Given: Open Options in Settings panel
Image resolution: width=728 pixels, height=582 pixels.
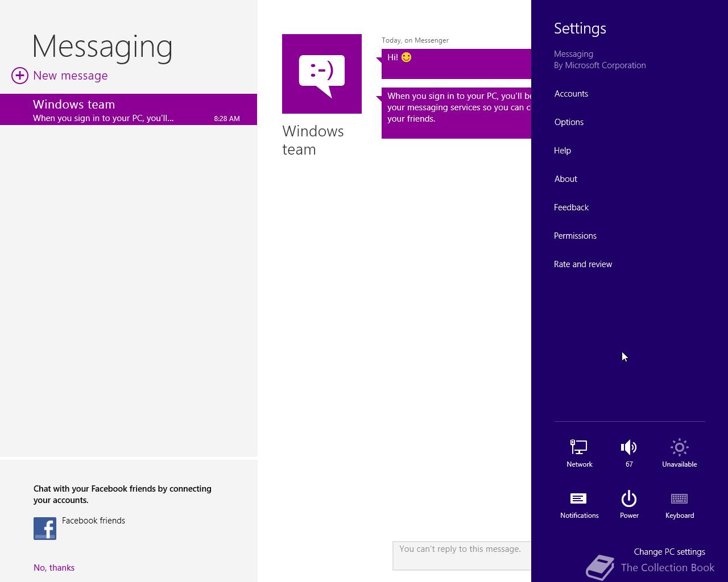Looking at the screenshot, I should [569, 122].
